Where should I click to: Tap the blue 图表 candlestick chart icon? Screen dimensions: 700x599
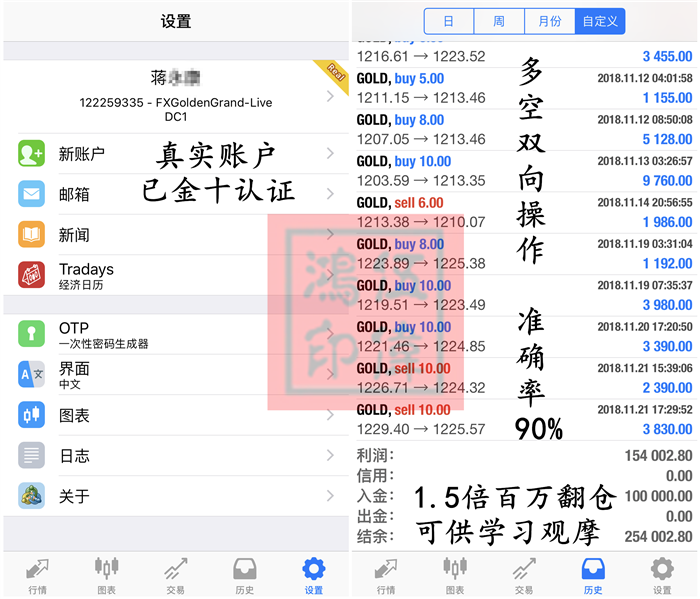(31, 415)
